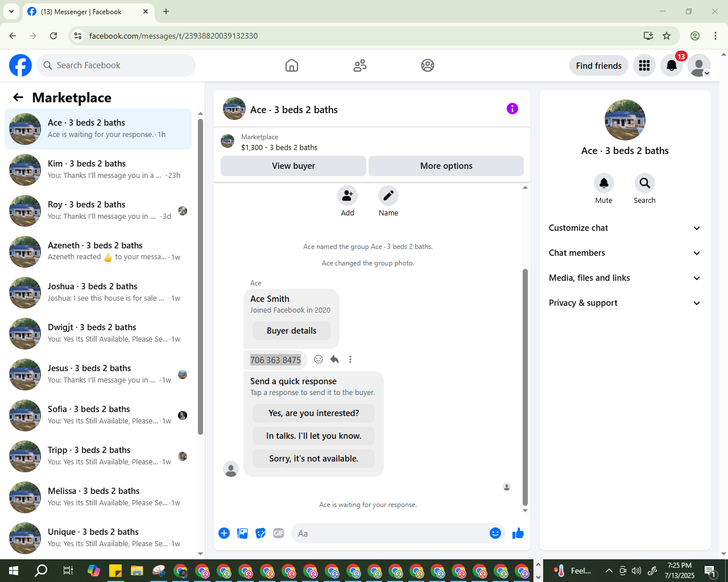Click the Add people icon in chat
Image resolution: width=728 pixels, height=582 pixels.
(x=348, y=196)
